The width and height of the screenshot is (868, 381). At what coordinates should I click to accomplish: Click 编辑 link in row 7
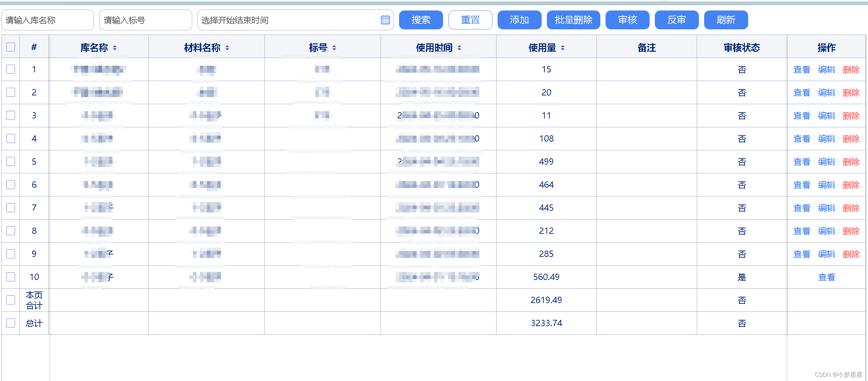coord(826,208)
